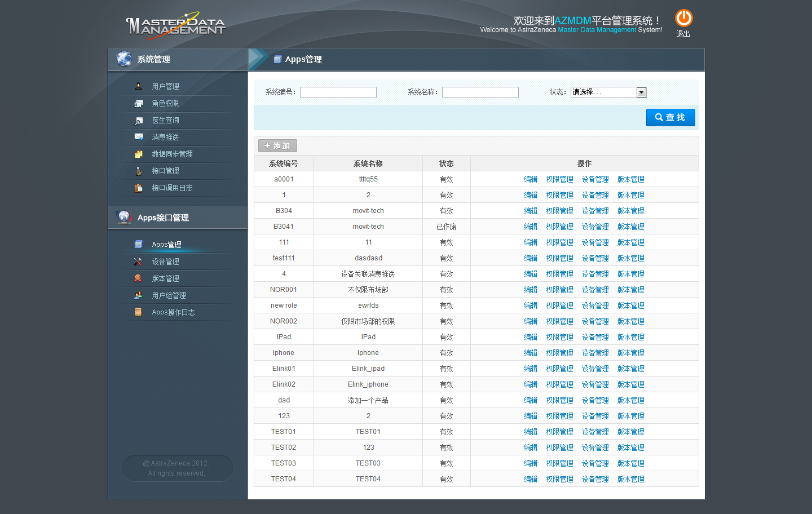Open 数据同步管理 menu item
The width and height of the screenshot is (812, 514).
coord(172,154)
